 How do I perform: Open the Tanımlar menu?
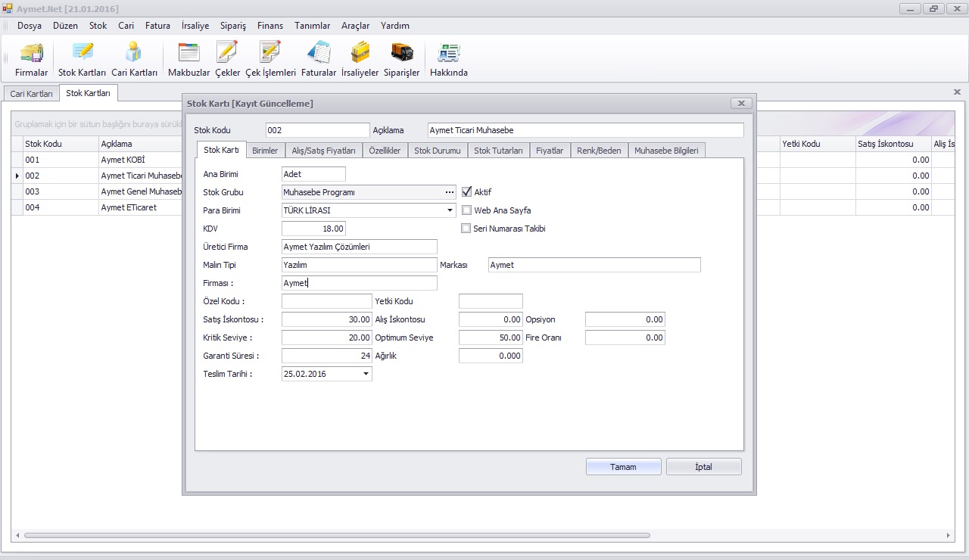313,26
